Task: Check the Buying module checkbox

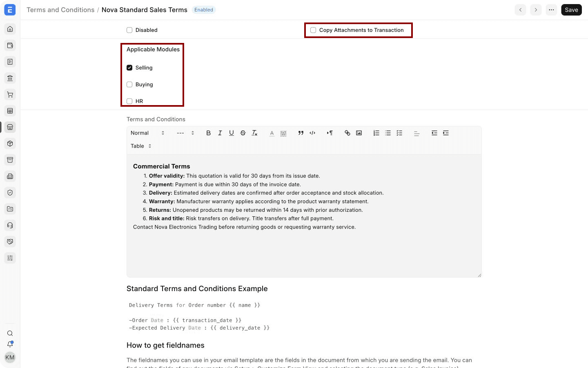Action: (129, 85)
